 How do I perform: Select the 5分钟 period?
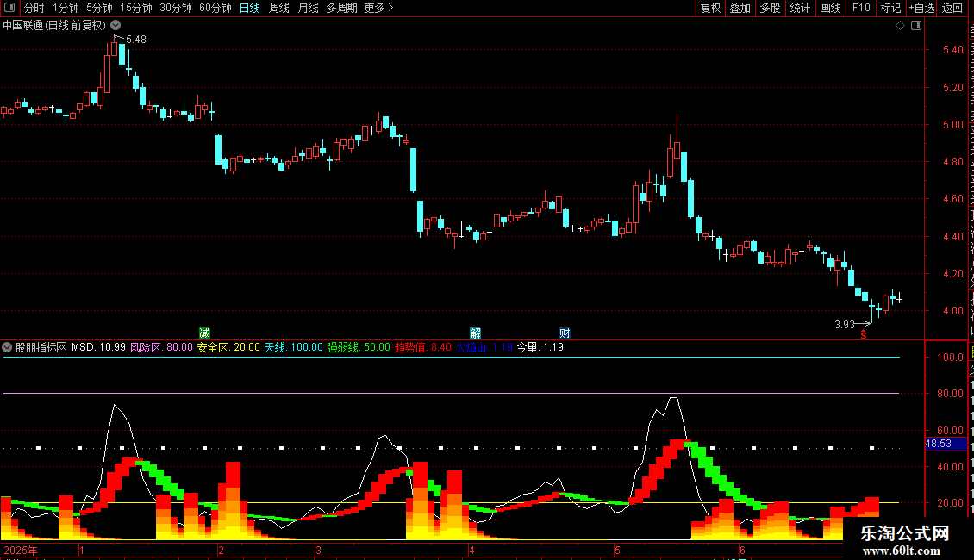[x=99, y=8]
